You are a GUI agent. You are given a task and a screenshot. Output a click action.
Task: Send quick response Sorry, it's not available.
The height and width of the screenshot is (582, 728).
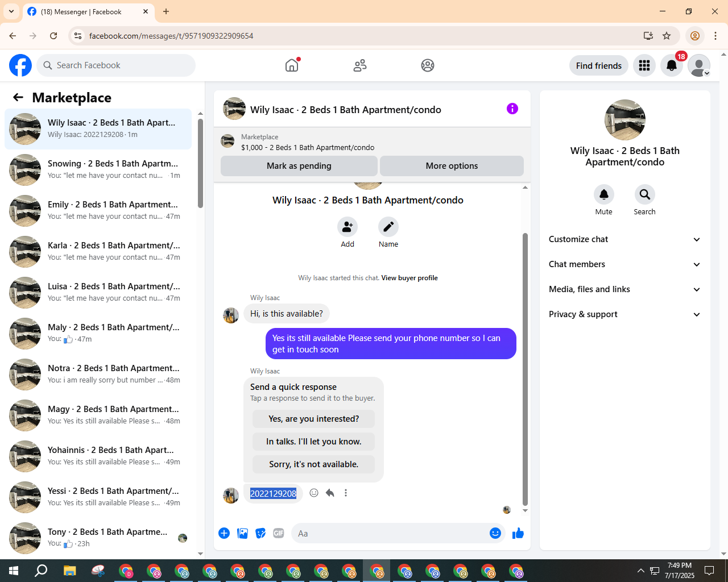click(x=314, y=464)
